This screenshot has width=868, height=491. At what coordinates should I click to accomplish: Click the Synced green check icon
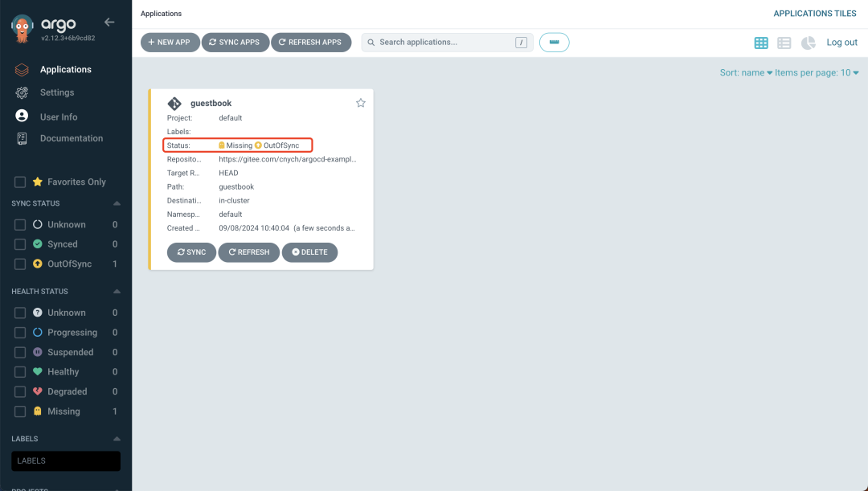38,244
